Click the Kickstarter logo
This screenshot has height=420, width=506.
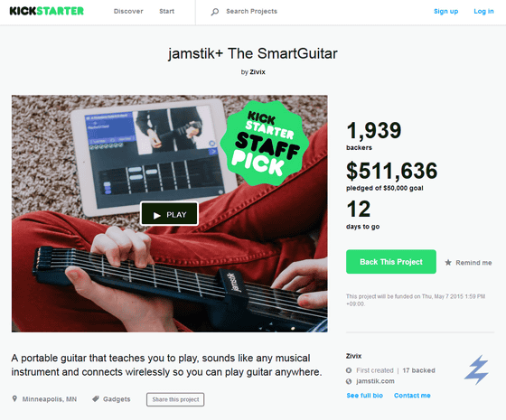pyautogui.click(x=47, y=11)
